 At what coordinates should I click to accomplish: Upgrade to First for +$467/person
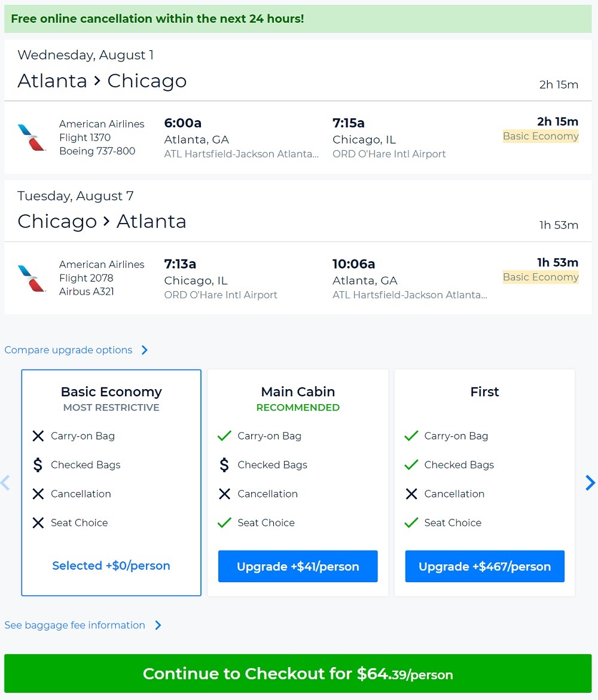[484, 567]
